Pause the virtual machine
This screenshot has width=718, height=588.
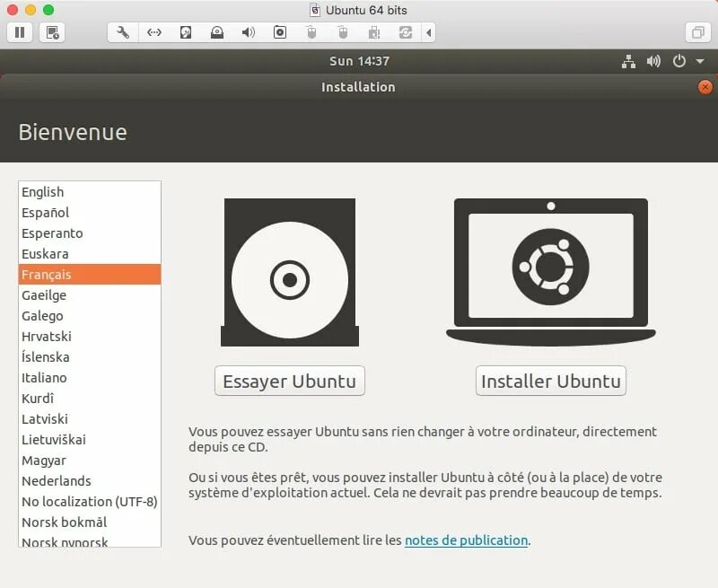pos(20,32)
